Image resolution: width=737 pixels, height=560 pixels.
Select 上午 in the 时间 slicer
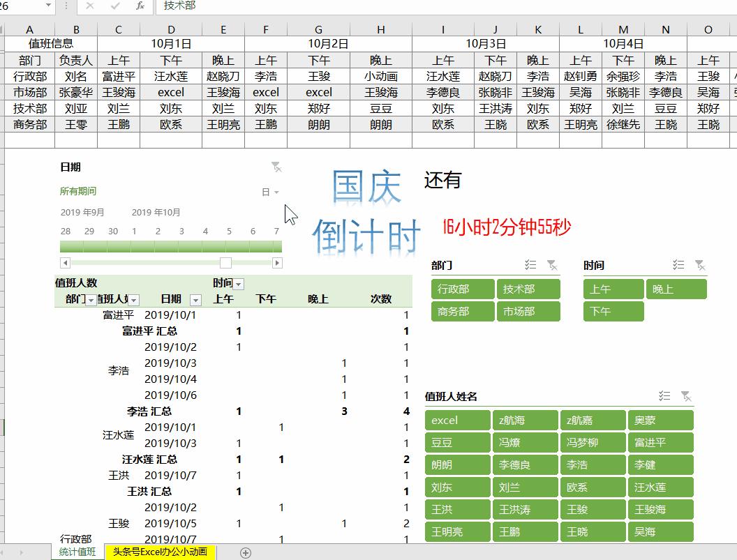[613, 289]
